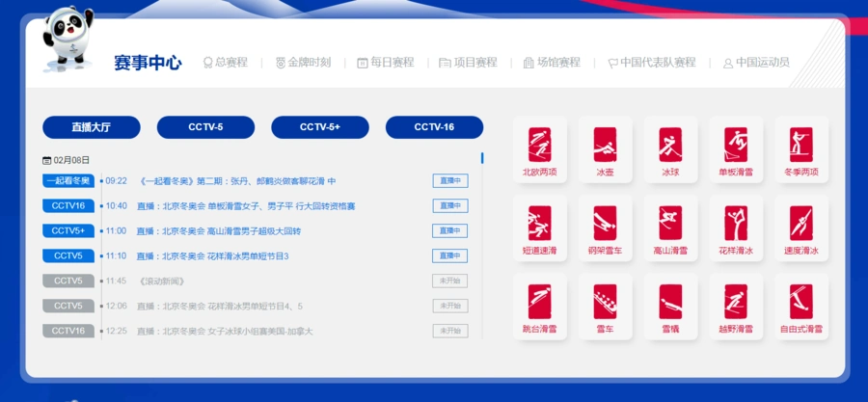Click the schedule list scrollbar handle
Viewport: 868px width, 402px height.
click(x=482, y=158)
